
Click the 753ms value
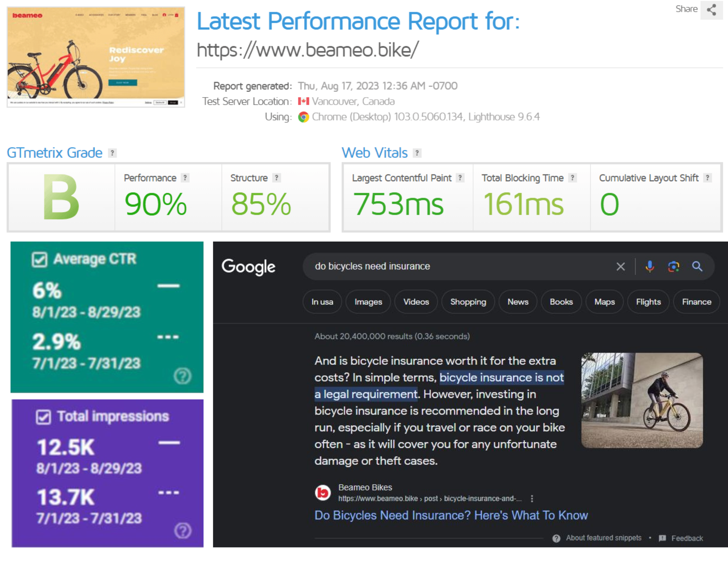tap(398, 204)
